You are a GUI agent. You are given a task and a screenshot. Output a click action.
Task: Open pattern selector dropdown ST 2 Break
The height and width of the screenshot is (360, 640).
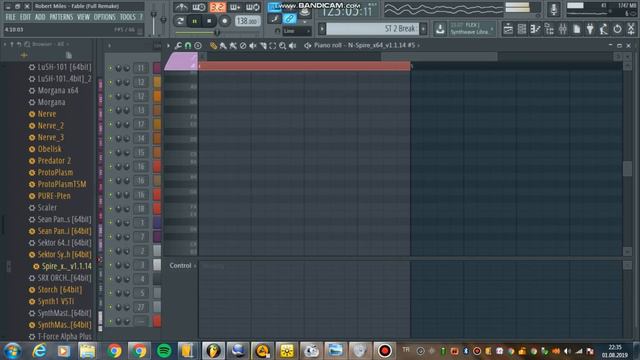pos(372,29)
